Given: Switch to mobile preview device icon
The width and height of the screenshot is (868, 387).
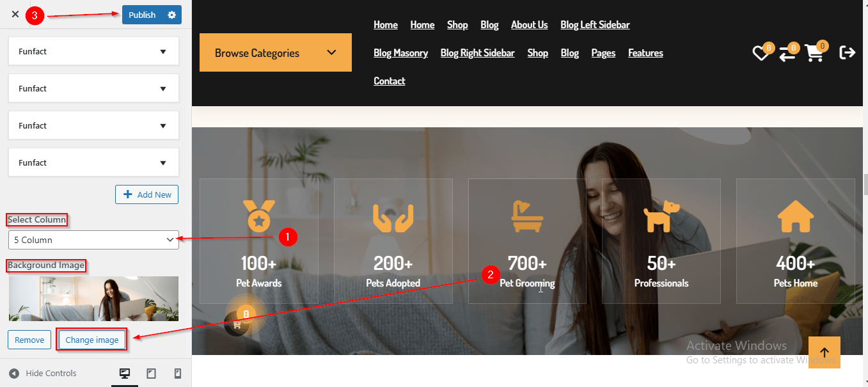Looking at the screenshot, I should coord(178,374).
